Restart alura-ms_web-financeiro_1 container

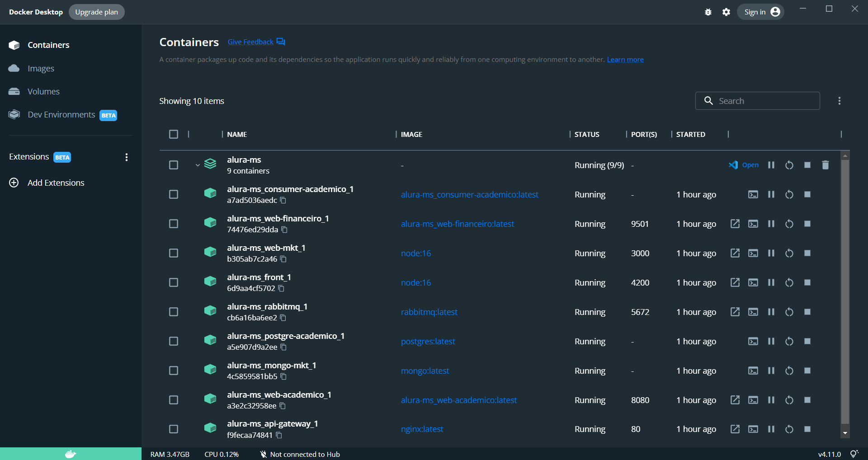click(789, 224)
